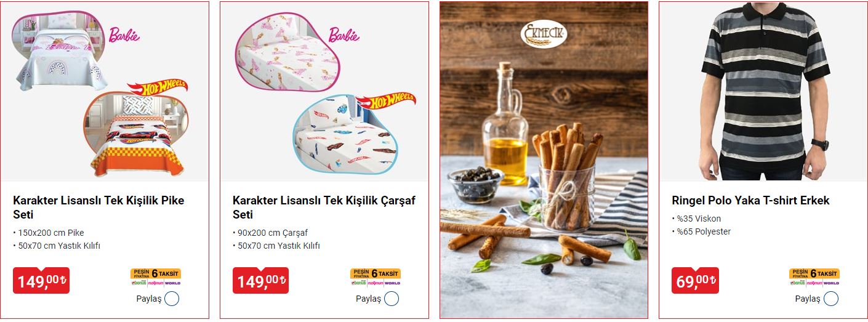868x322 pixels.
Task: Click the 69,00 price tag on T-shirt
Action: [x=695, y=281]
